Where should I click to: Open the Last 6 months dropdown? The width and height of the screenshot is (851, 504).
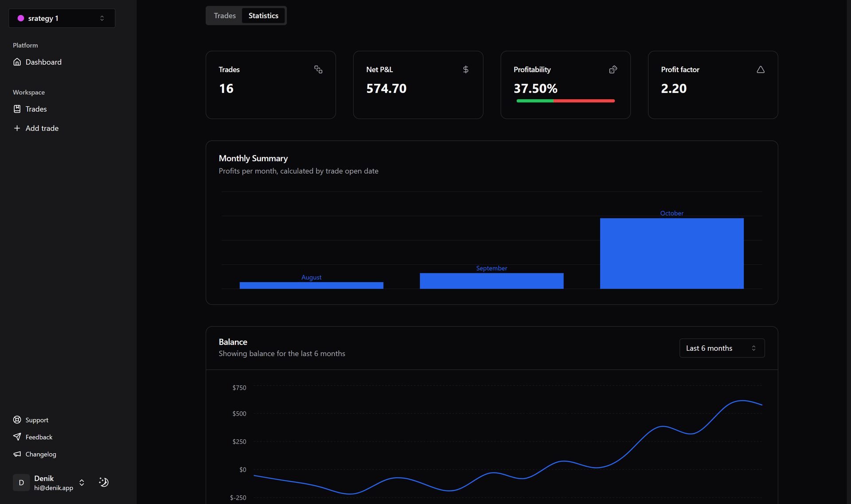tap(722, 348)
